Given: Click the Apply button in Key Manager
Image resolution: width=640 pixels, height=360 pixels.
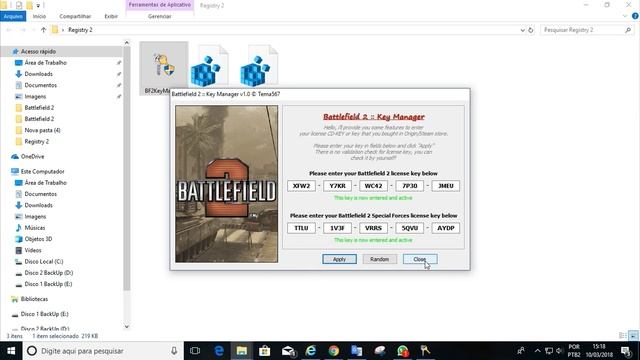Looking at the screenshot, I should tap(339, 259).
